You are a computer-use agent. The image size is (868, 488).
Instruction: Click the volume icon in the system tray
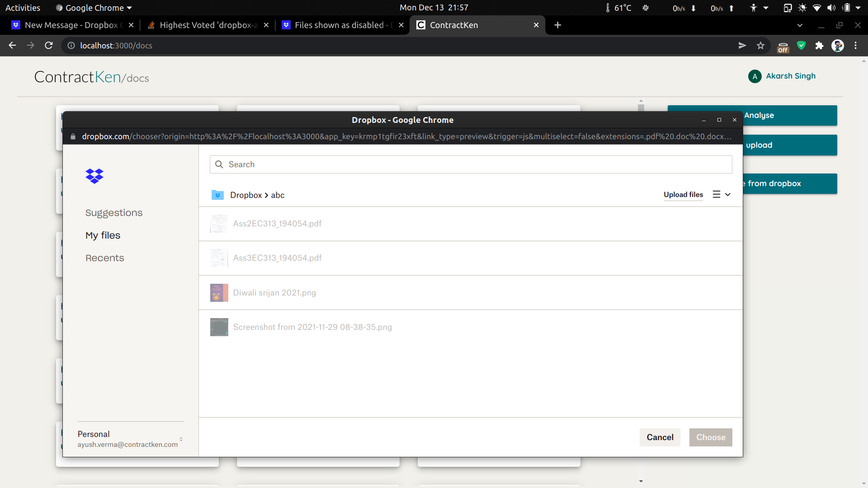(832, 7)
